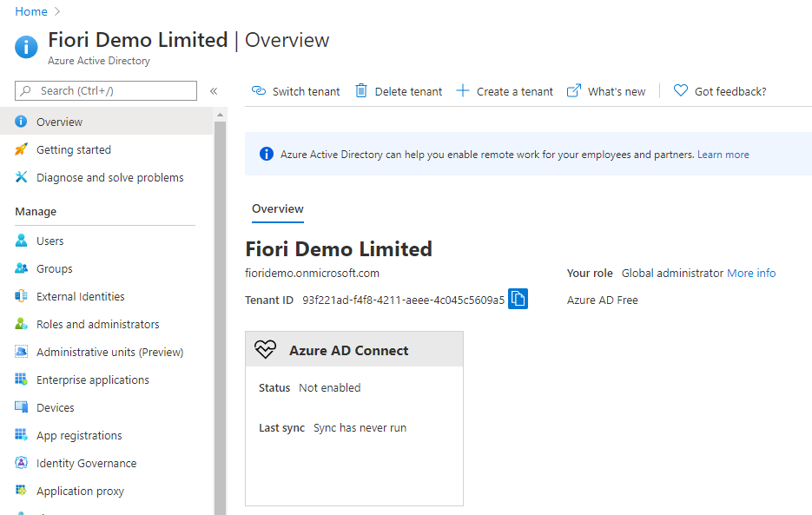Image resolution: width=812 pixels, height=515 pixels.
Task: Click the Administrative units icon
Action: [x=21, y=352]
